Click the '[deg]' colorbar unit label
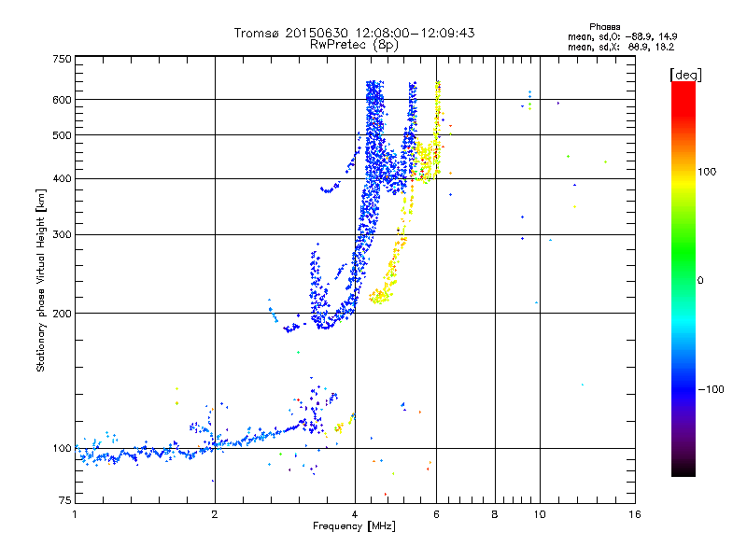747x560 pixels. click(685, 75)
